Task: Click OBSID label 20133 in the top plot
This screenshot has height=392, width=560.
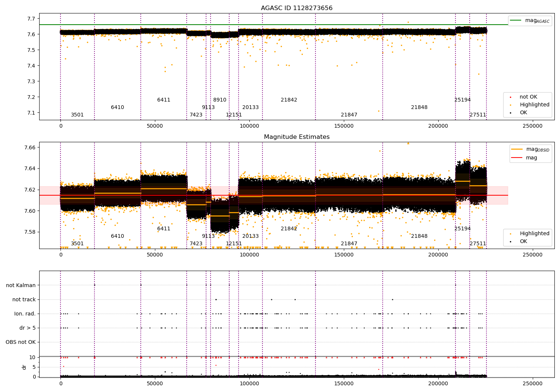Action: click(251, 108)
